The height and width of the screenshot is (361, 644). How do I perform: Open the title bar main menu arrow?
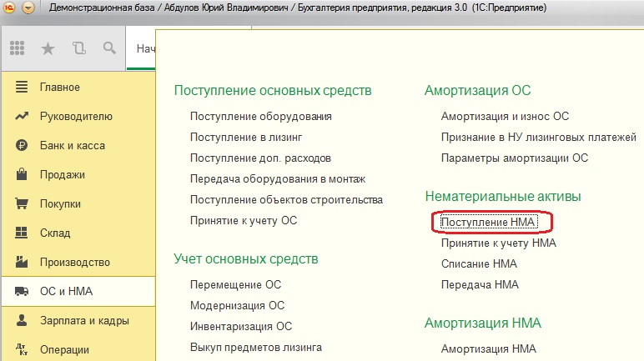tap(28, 8)
